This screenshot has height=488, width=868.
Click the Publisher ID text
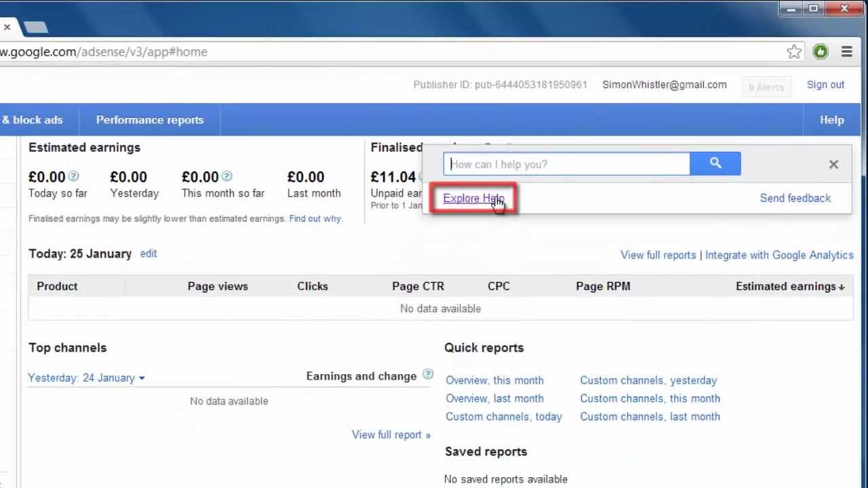pos(500,85)
